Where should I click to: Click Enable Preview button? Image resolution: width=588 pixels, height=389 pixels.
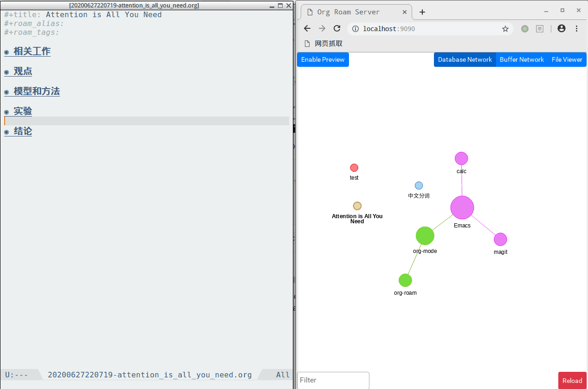click(x=323, y=59)
